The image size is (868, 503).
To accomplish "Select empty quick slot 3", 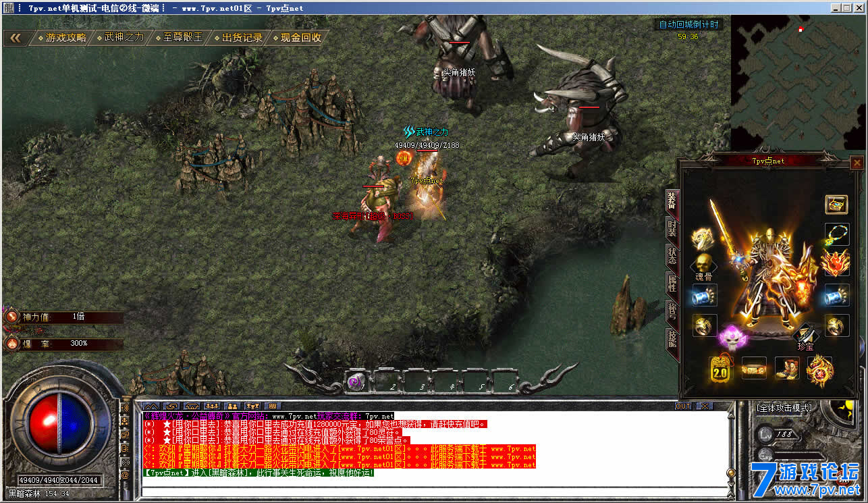I will point(417,381).
